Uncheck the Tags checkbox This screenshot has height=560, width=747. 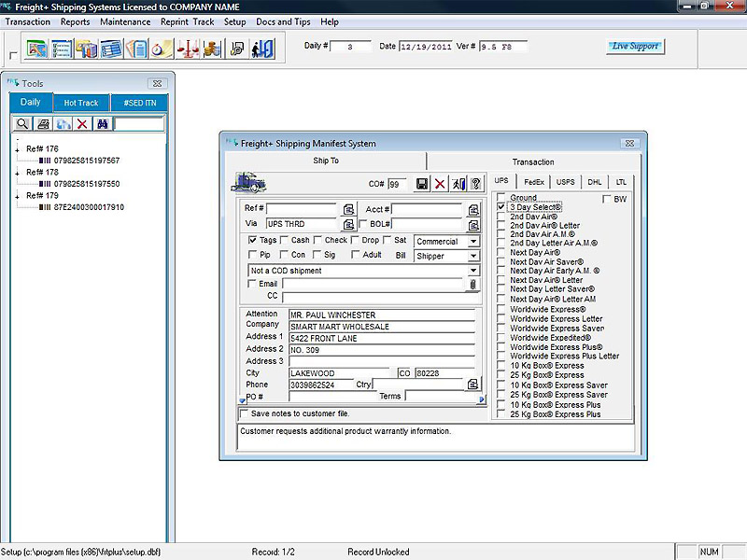[252, 240]
